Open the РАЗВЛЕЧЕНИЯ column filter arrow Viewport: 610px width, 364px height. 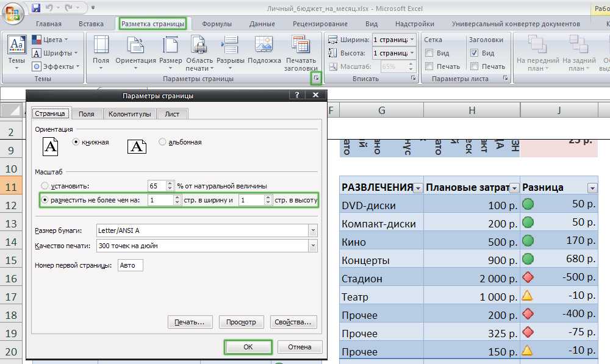click(418, 188)
